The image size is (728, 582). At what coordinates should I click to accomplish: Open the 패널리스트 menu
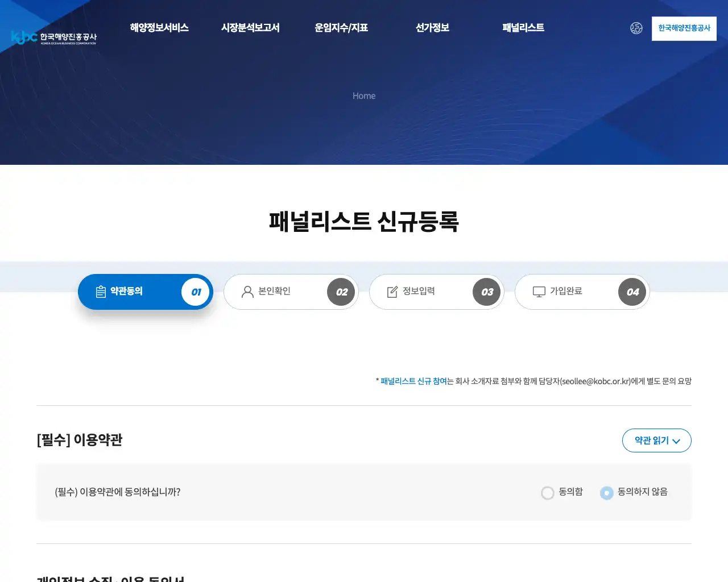(x=523, y=28)
